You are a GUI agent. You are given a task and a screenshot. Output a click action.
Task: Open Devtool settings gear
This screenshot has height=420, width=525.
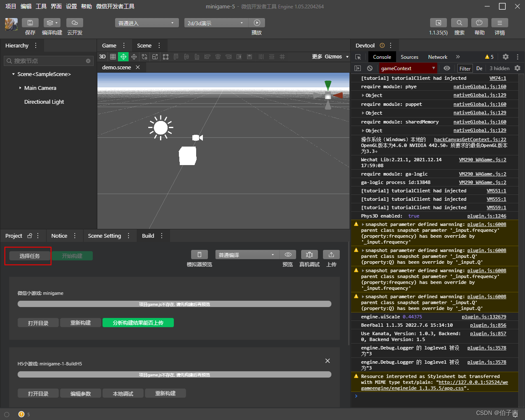coord(506,57)
